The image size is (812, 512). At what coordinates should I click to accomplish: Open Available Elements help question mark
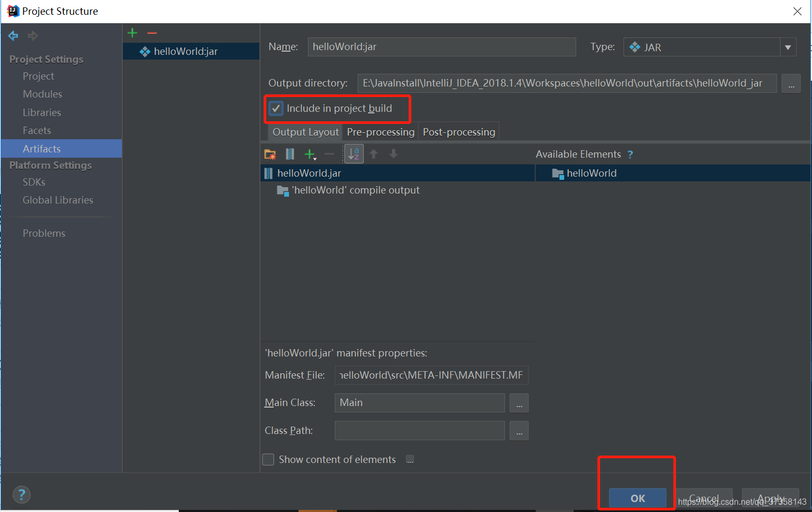630,154
